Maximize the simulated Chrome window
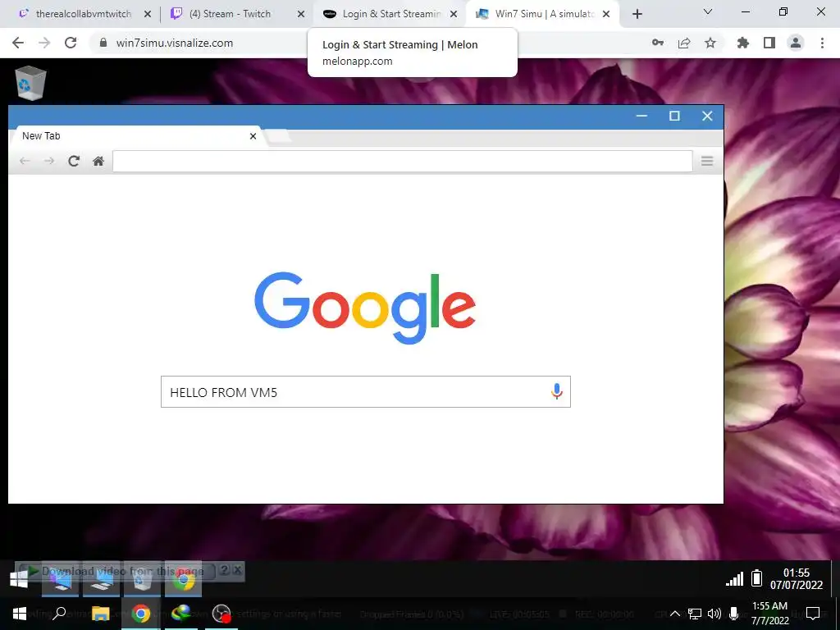 tap(674, 116)
